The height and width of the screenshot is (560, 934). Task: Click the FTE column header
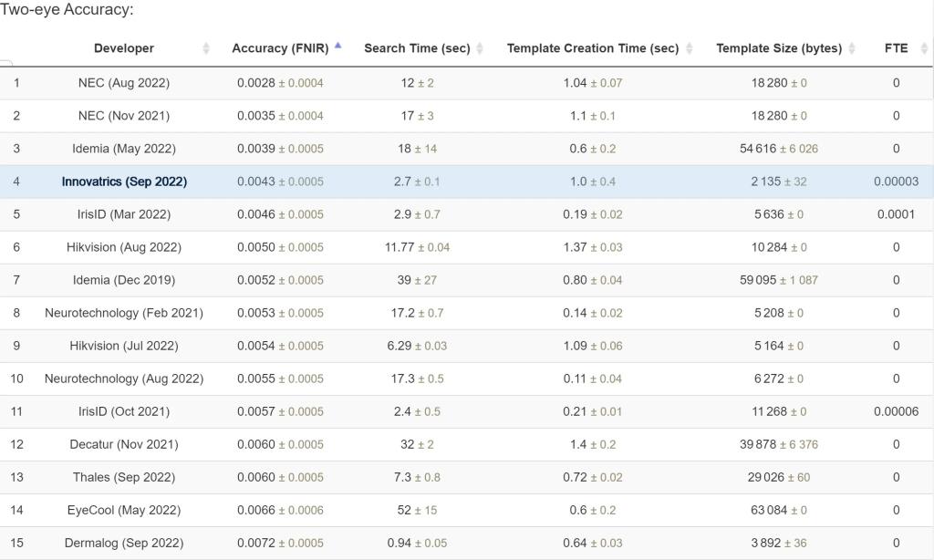click(896, 48)
